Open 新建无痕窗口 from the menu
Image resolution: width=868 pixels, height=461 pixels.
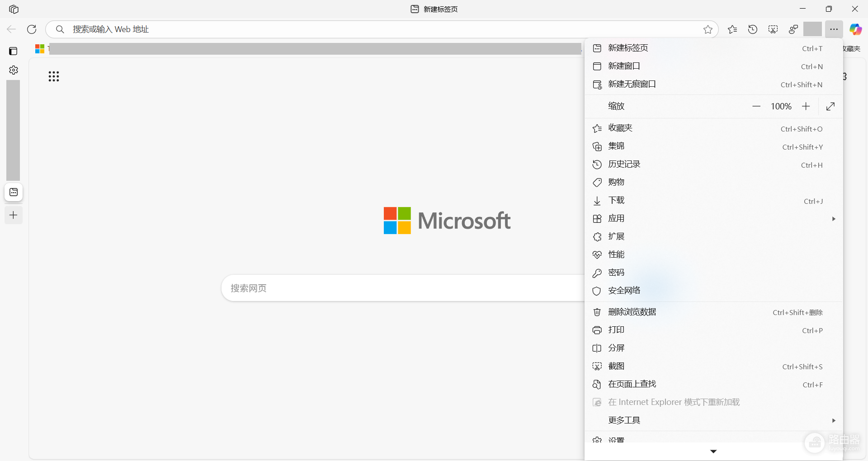pos(714,84)
